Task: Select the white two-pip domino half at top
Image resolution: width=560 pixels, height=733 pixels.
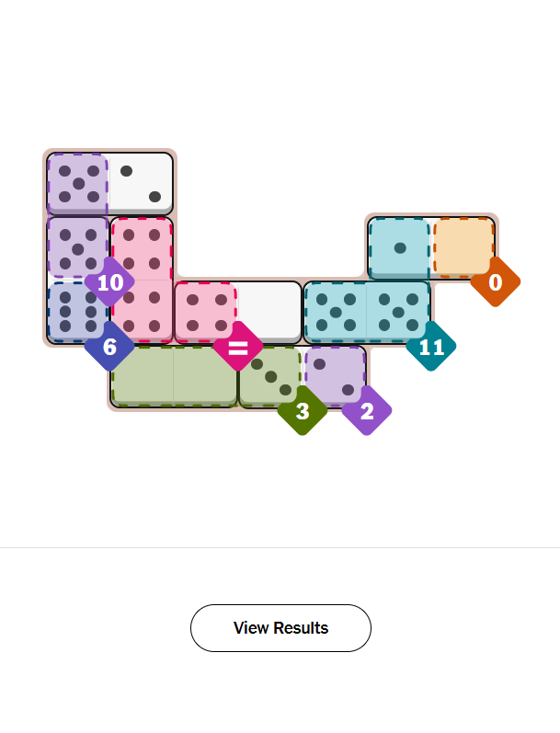Action: 142,183
